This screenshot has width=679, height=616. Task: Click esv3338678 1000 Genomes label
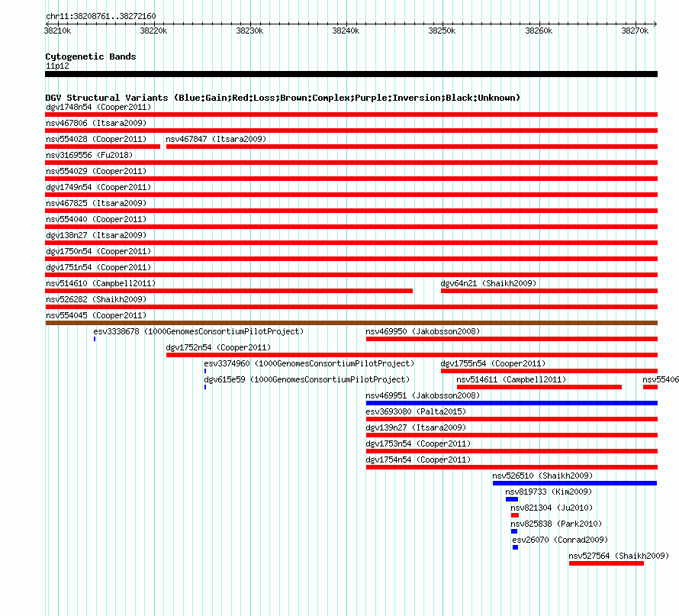[x=199, y=331]
